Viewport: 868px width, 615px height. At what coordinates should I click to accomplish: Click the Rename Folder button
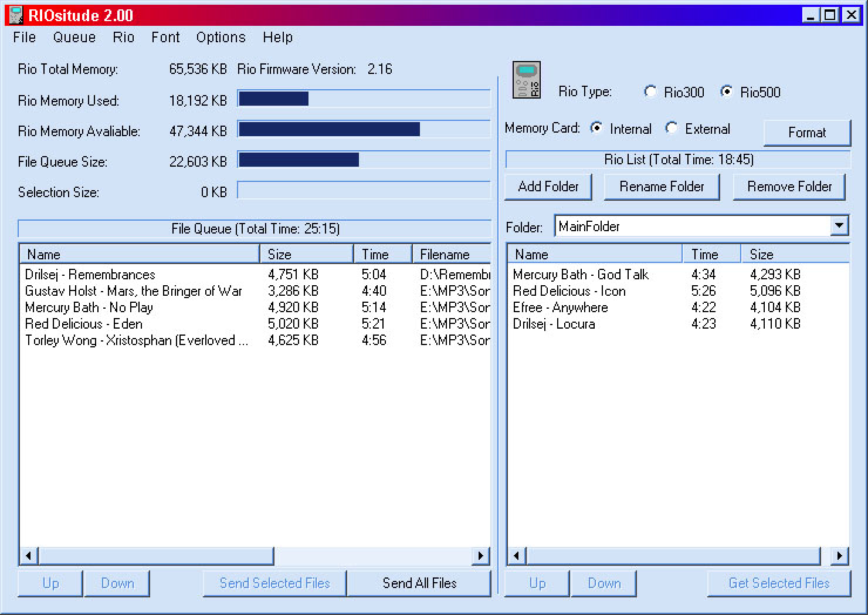(662, 187)
